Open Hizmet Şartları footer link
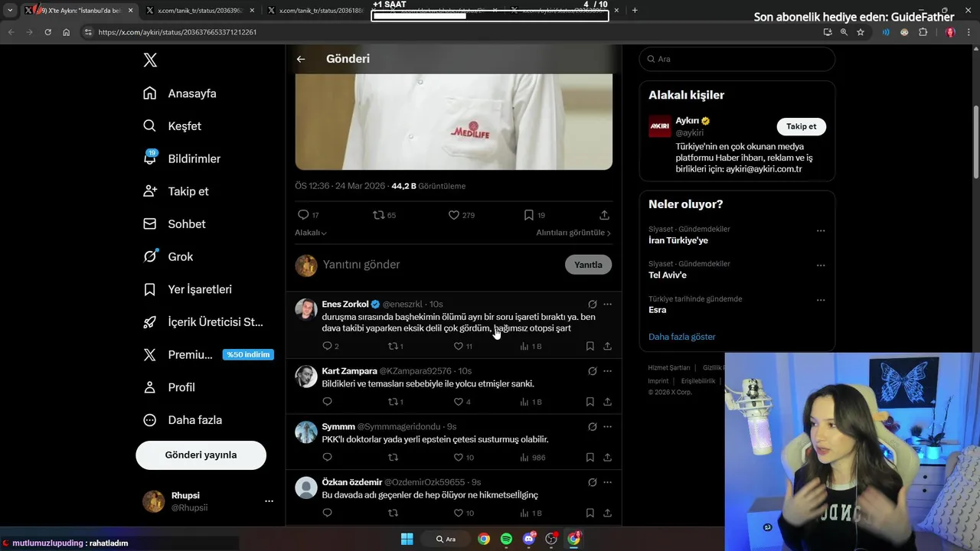The width and height of the screenshot is (980, 551). [669, 368]
